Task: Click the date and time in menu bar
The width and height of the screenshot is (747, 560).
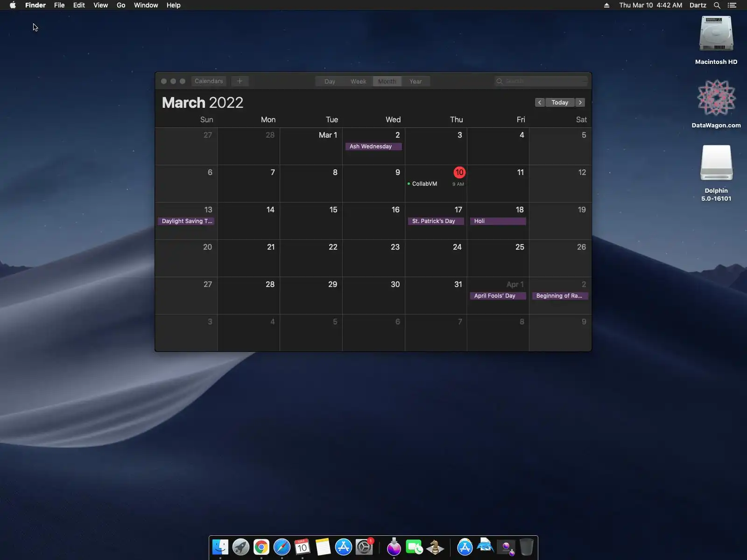Action: tap(651, 5)
